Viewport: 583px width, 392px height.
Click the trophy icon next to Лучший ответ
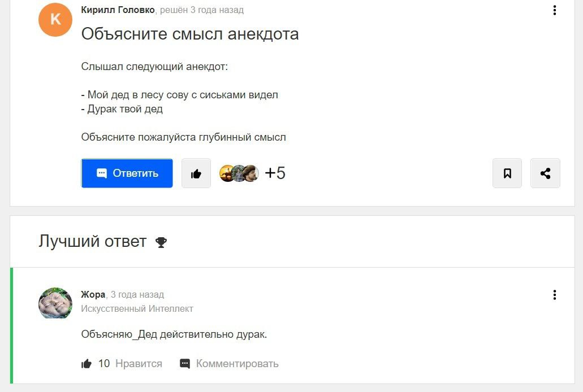click(x=161, y=243)
